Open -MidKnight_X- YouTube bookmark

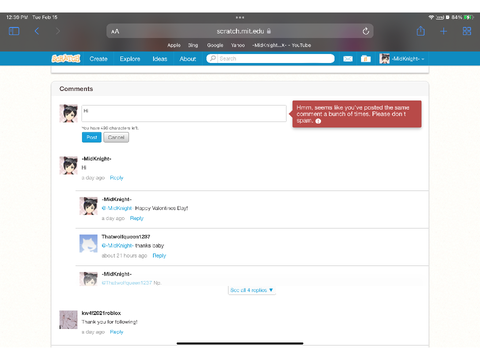click(282, 45)
